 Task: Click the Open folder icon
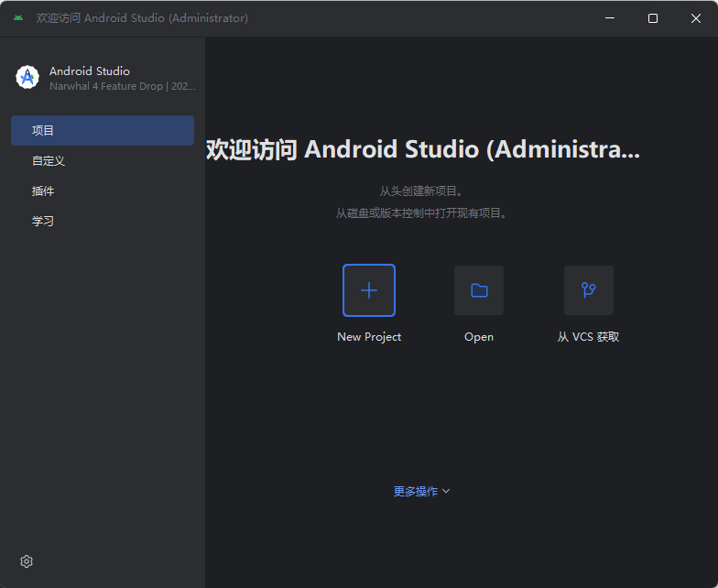coord(479,290)
